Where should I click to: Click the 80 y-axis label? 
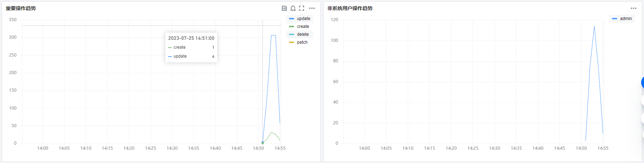[x=336, y=61]
